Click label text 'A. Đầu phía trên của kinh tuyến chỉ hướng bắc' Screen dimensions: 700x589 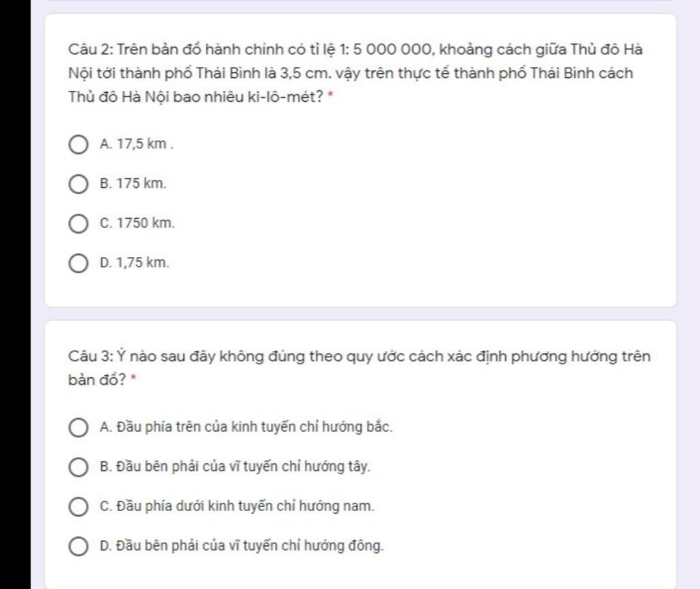(246, 427)
